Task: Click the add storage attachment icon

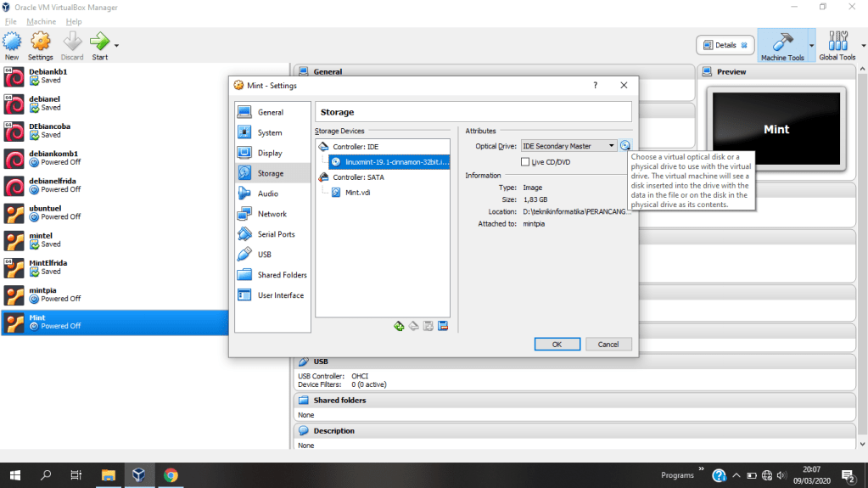Action: point(428,326)
